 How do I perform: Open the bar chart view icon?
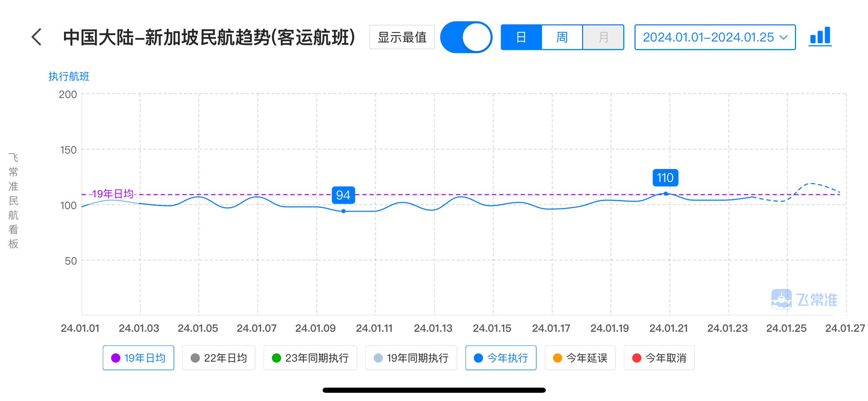pos(820,36)
